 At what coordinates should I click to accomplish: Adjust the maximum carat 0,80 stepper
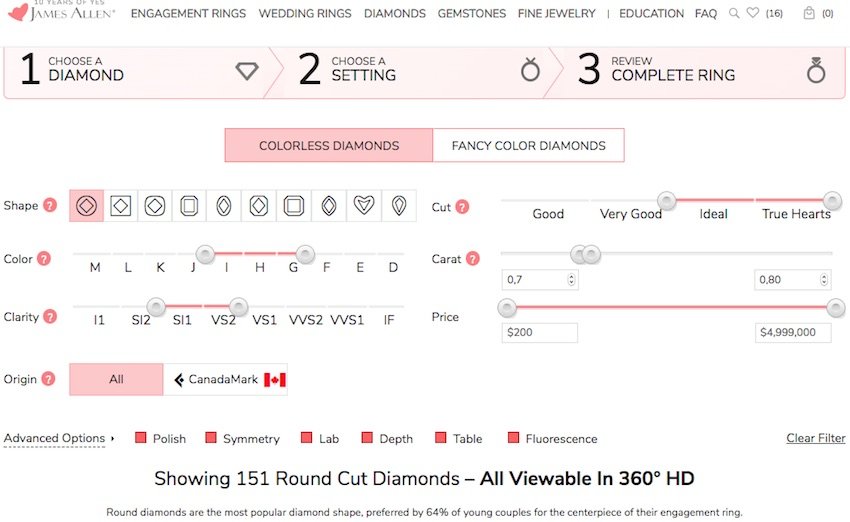pos(823,280)
